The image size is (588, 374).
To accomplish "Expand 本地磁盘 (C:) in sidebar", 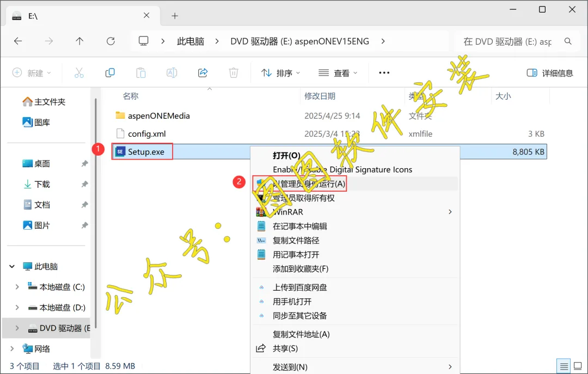I will coord(17,287).
